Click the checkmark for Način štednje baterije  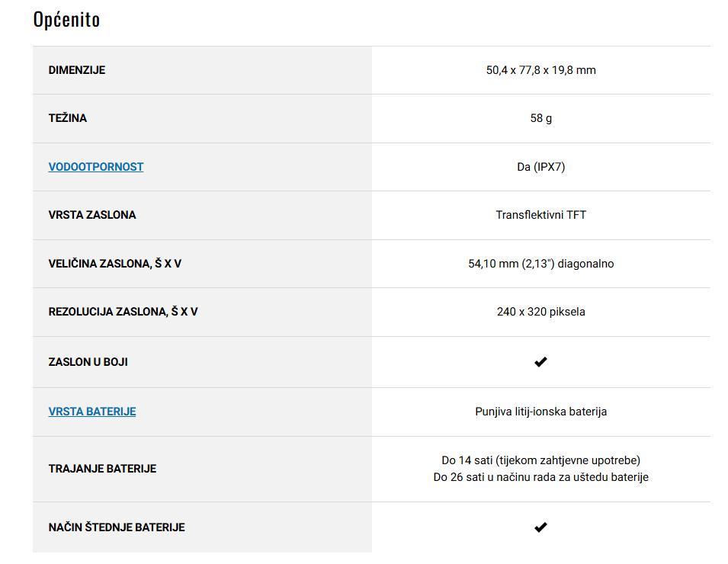pos(541,527)
